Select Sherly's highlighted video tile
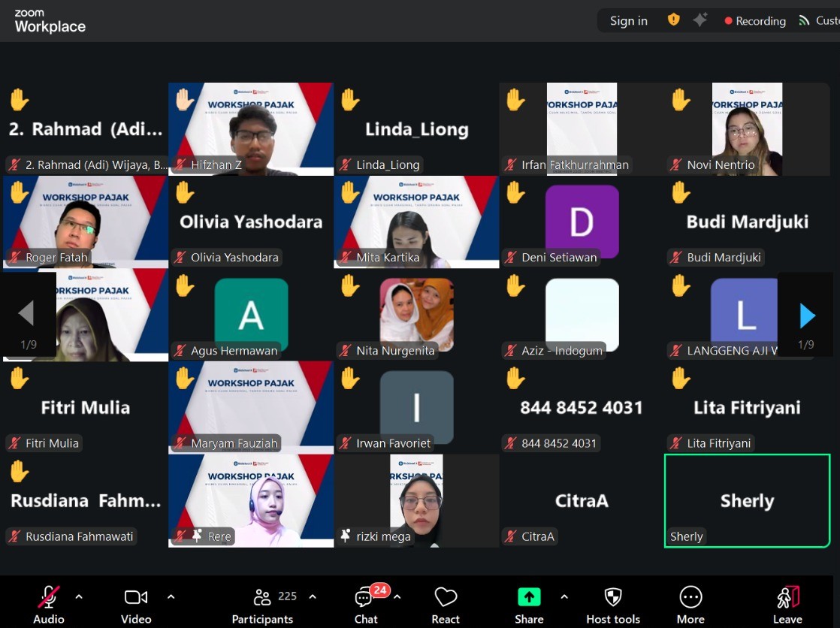The image size is (840, 628). point(747,500)
